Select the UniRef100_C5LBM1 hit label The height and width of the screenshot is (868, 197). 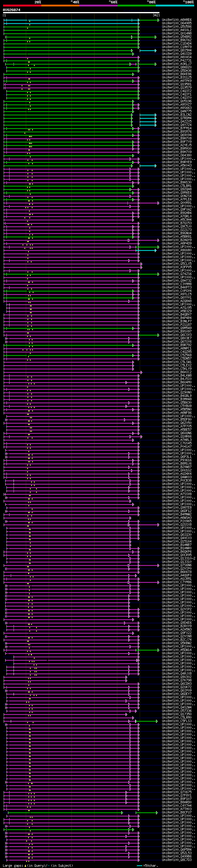point(177,186)
